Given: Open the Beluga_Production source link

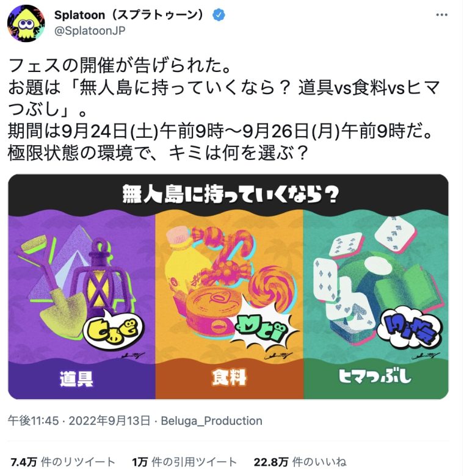Looking at the screenshot, I should 211,420.
